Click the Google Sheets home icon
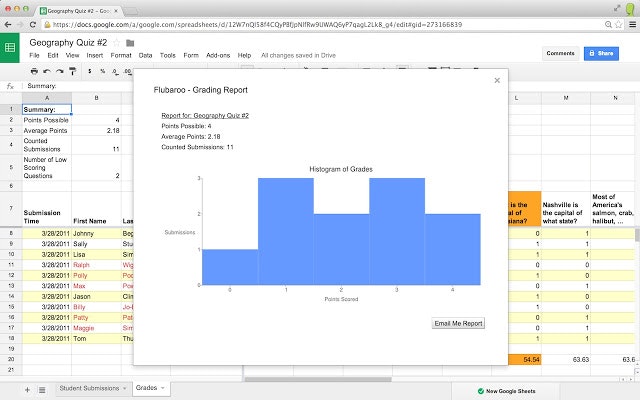Image resolution: width=640 pixels, height=400 pixels. point(10,48)
